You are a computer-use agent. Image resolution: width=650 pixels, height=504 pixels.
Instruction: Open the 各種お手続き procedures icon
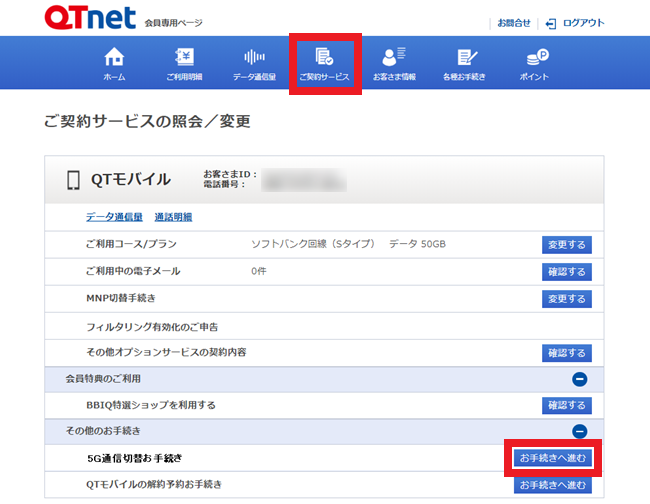[x=464, y=64]
